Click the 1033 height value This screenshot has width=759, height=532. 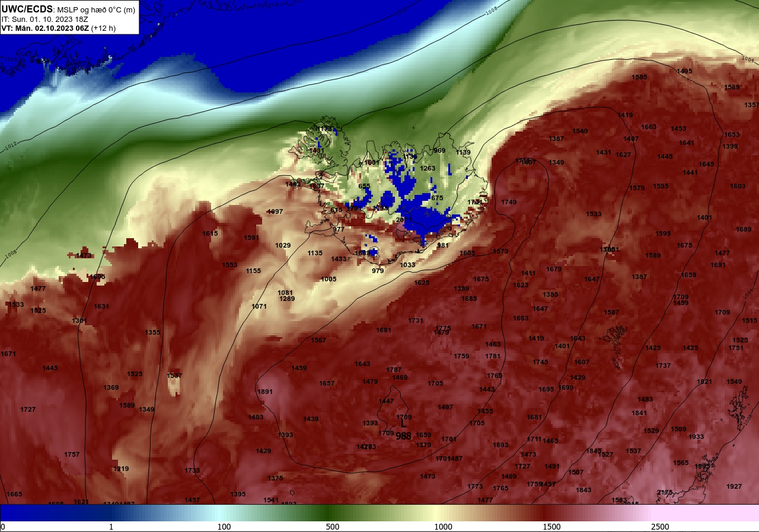pos(407,265)
